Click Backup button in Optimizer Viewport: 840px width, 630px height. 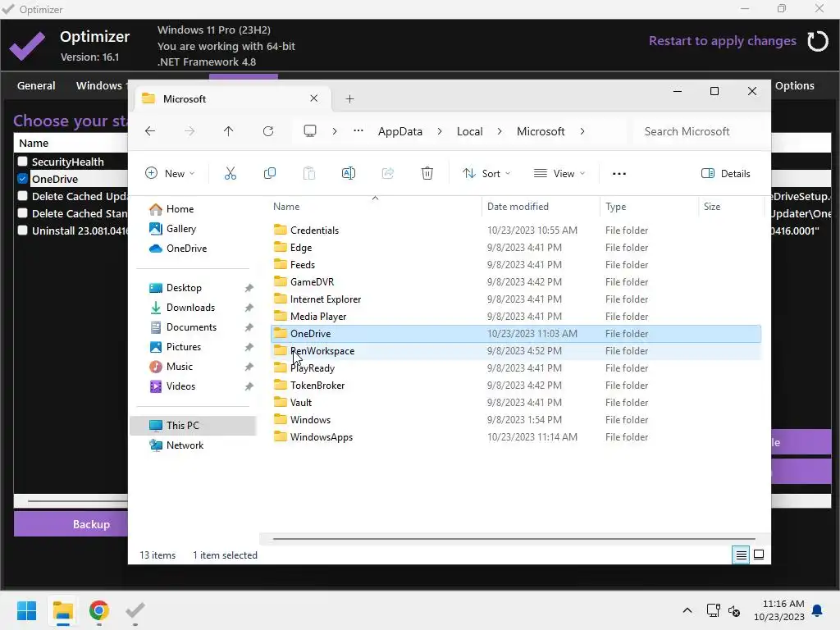pos(71,524)
